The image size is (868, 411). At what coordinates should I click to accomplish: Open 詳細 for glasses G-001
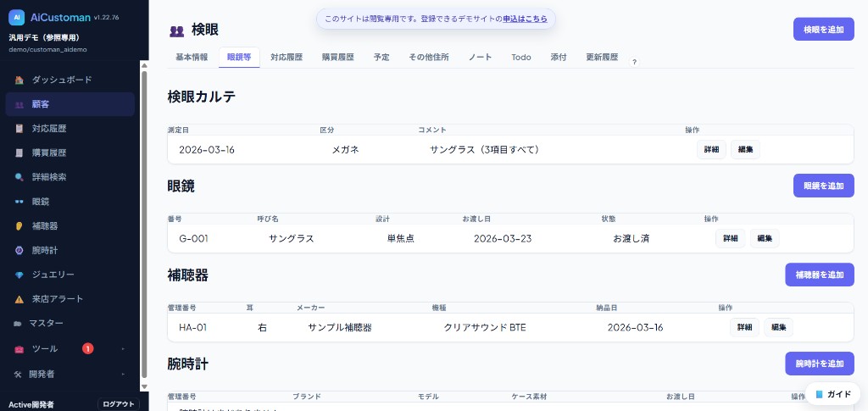(x=730, y=238)
